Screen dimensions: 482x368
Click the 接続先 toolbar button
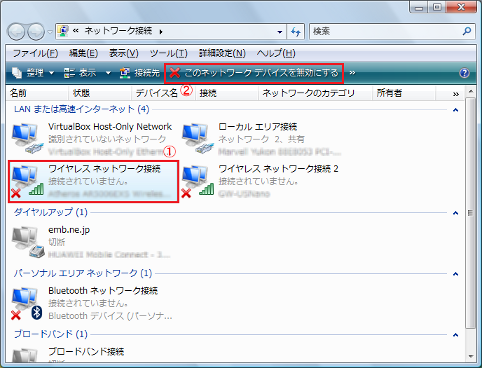(x=140, y=73)
